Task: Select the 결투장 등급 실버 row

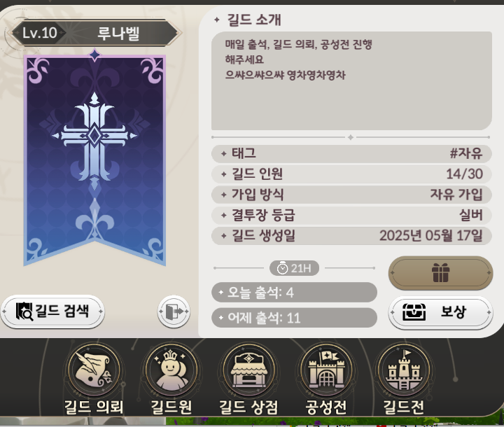Action: (351, 215)
